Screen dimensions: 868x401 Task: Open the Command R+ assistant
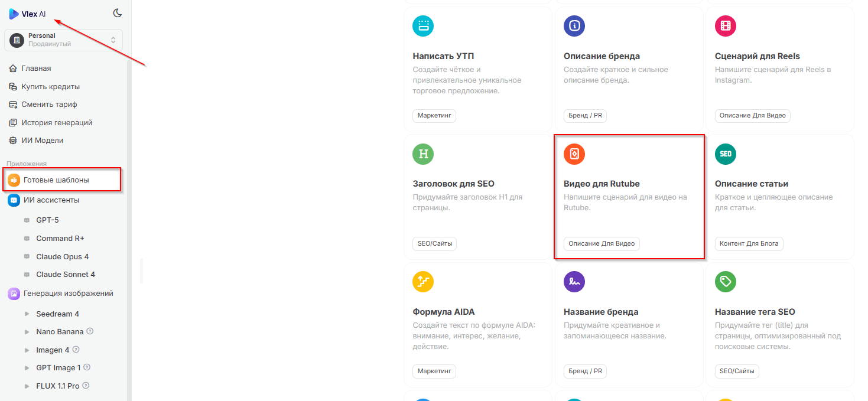(x=60, y=239)
